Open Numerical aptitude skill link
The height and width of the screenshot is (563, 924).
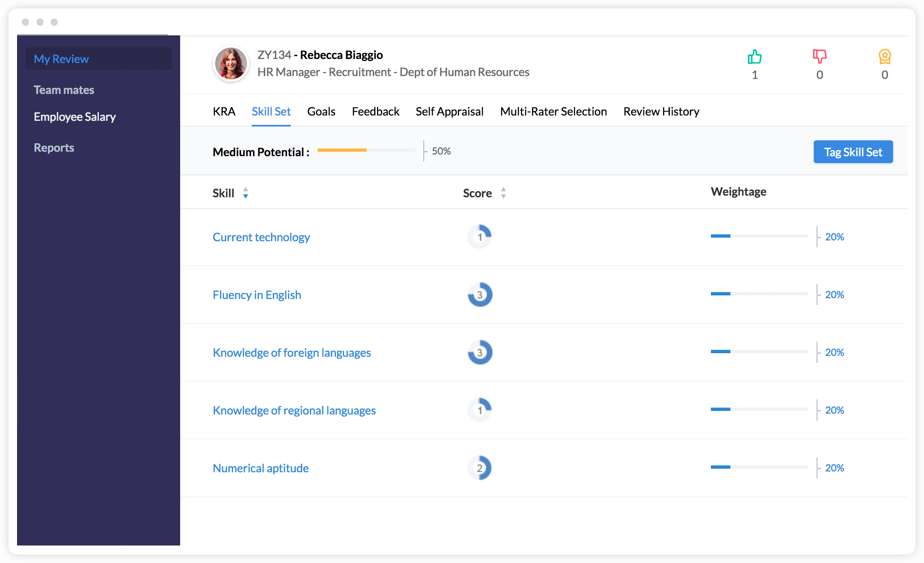coord(260,468)
